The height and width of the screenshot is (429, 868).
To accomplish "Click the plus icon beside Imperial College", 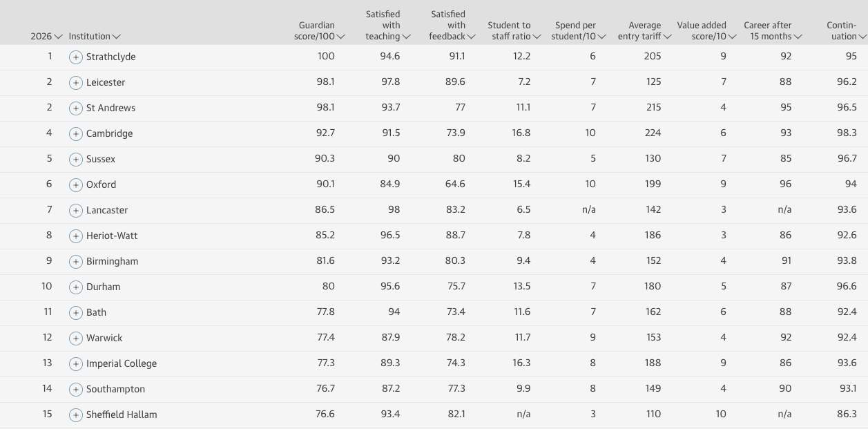I will 76,364.
